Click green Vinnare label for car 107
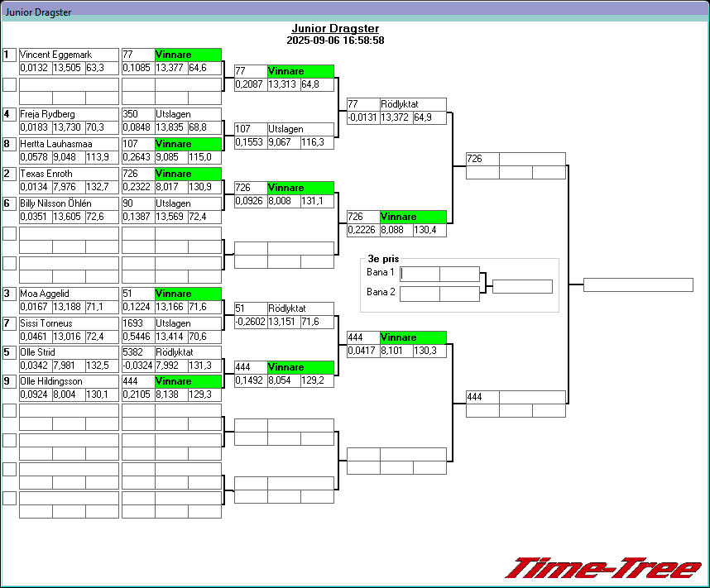 point(188,144)
